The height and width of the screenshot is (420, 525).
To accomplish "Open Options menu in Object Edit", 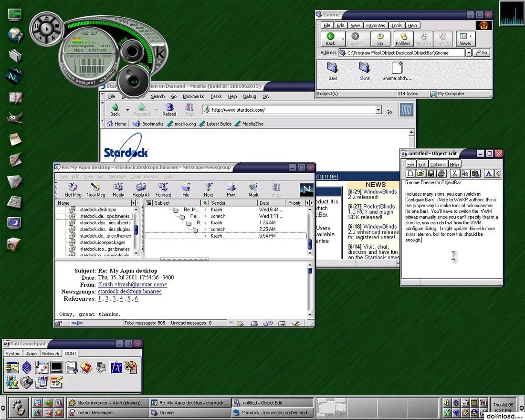I will pos(438,165).
